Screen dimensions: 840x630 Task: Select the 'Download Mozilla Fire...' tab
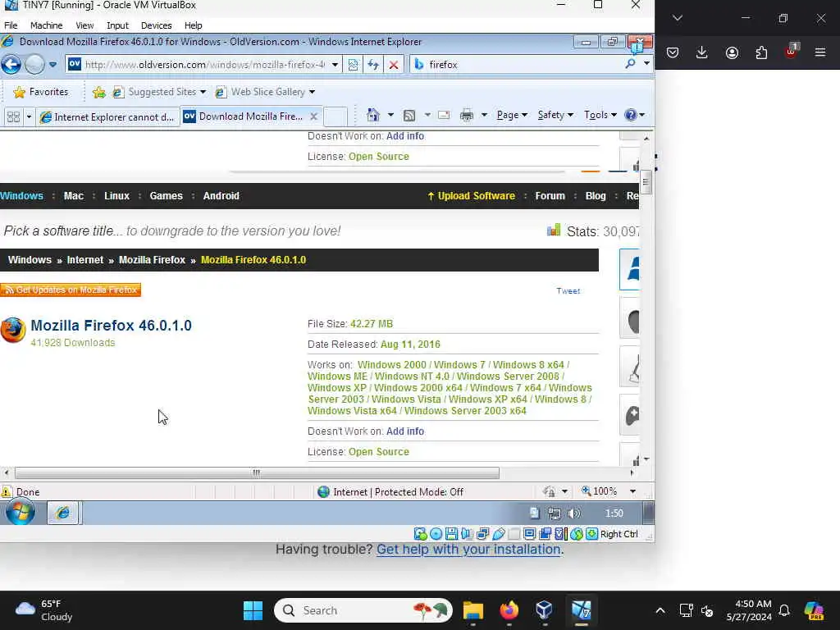[251, 116]
